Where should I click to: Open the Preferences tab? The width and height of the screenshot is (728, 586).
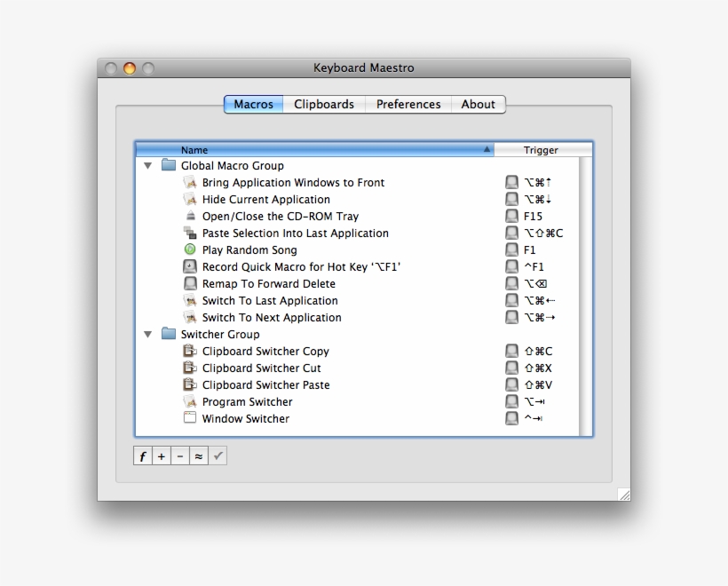click(408, 104)
